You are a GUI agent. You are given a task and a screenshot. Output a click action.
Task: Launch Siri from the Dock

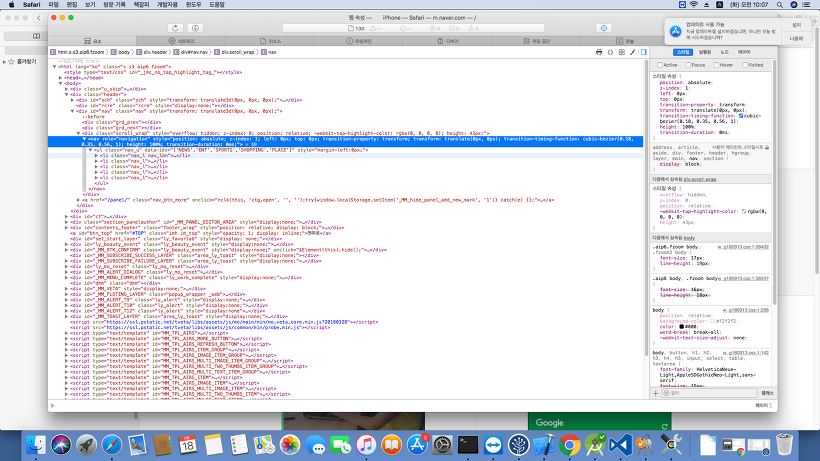click(61, 445)
